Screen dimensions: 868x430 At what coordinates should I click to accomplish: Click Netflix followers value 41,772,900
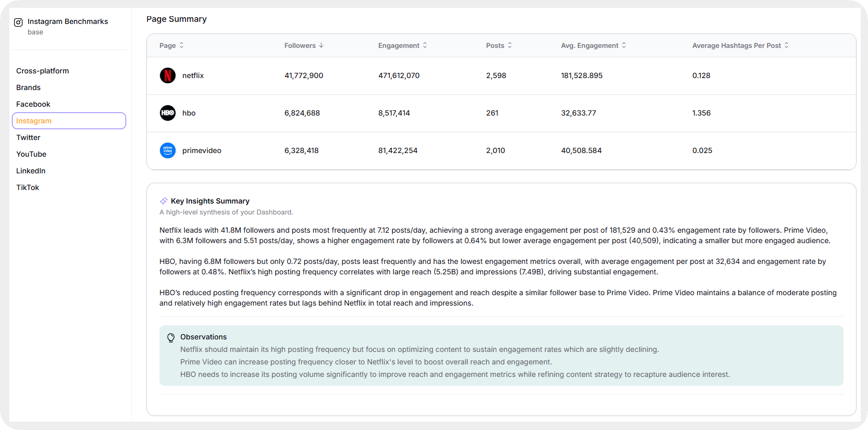click(304, 75)
